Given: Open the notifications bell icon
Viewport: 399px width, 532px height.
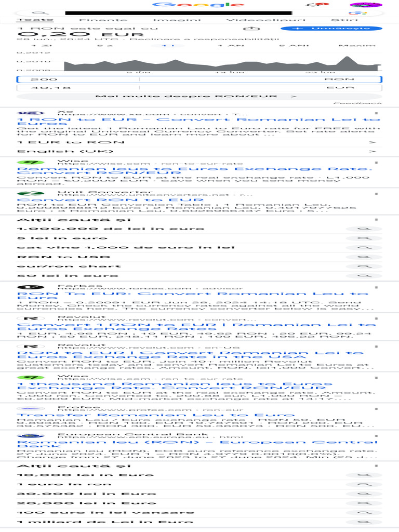Looking at the screenshot, I should point(316,5).
